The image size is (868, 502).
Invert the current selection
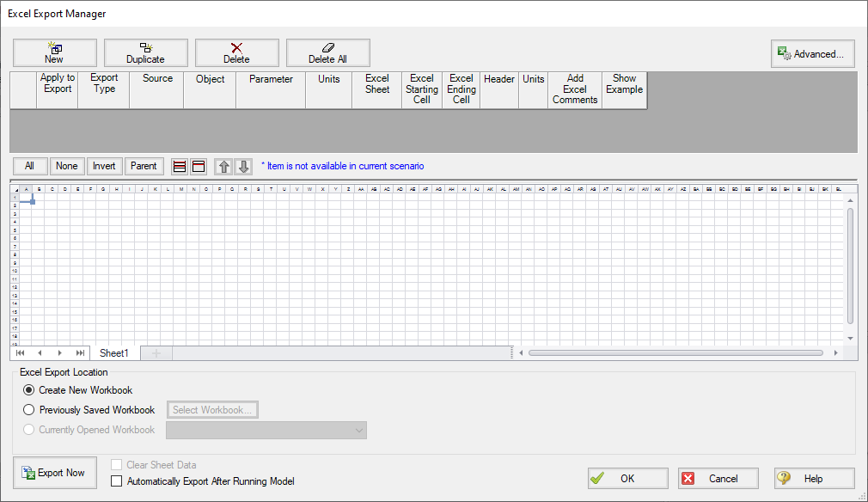pos(104,166)
